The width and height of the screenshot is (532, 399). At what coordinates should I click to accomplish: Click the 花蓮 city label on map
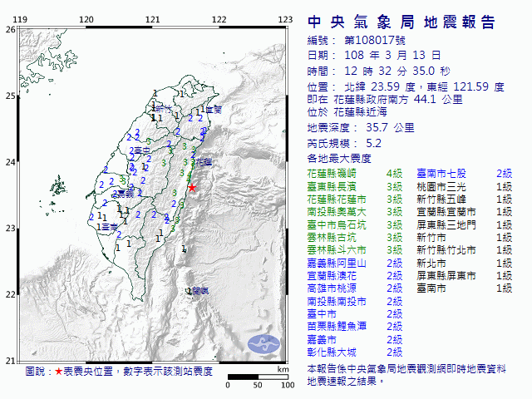tap(204, 160)
